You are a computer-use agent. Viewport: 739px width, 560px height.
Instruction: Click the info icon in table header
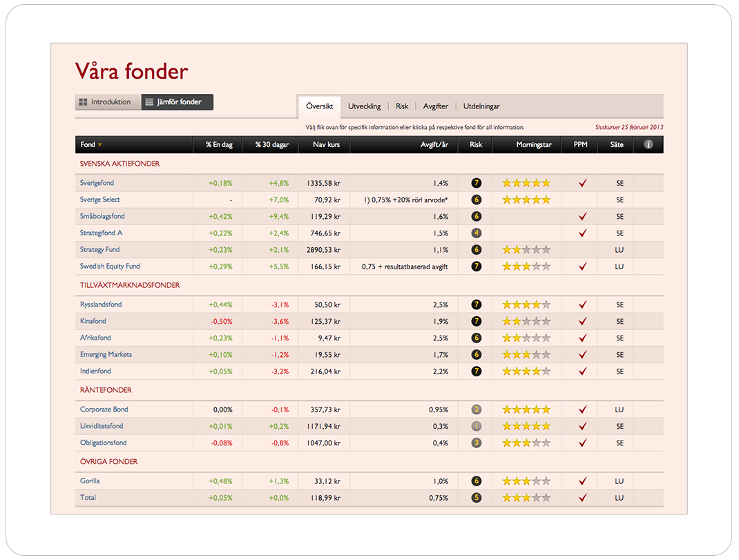(x=649, y=144)
